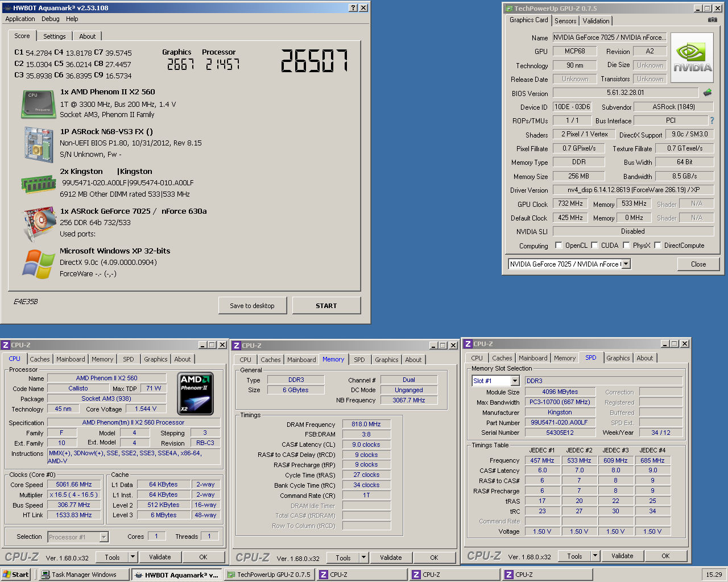Click the START benchmark button

coord(326,306)
